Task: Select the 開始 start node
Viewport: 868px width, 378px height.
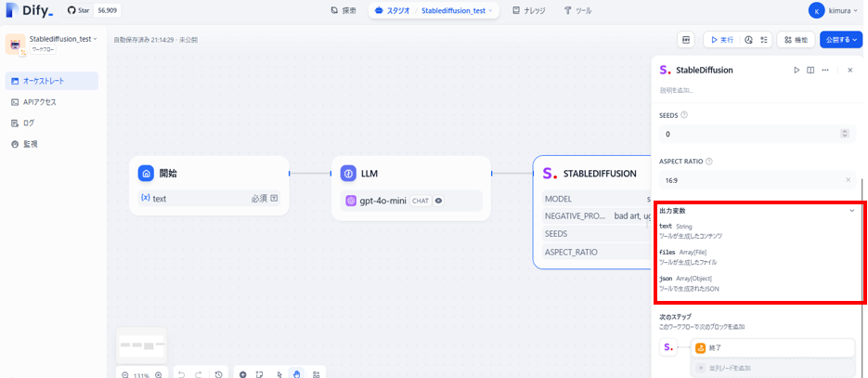Action: 209,186
